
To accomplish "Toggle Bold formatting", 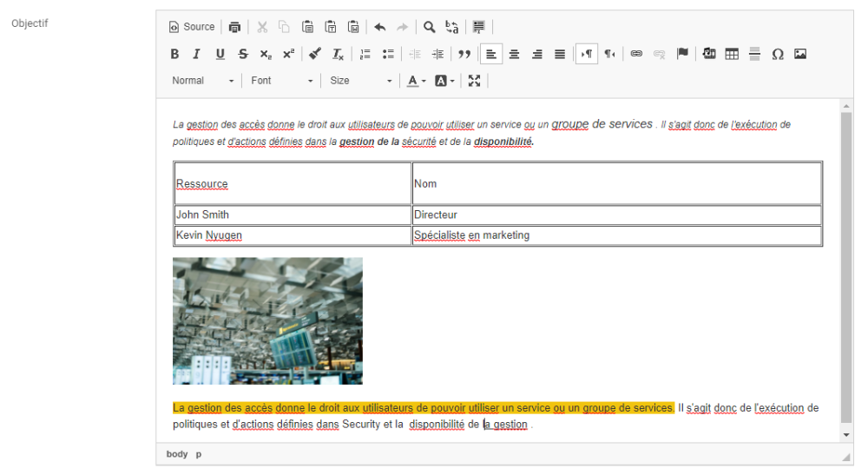I will (x=174, y=54).
